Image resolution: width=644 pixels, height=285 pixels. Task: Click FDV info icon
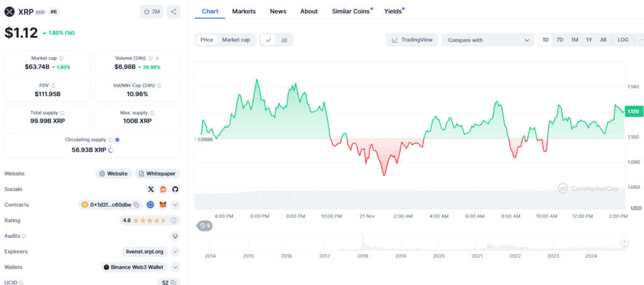click(54, 86)
